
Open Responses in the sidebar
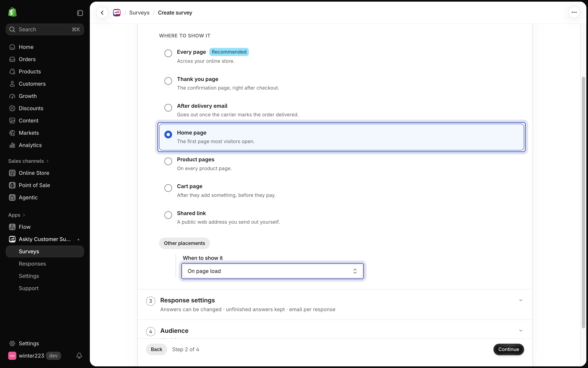click(x=45, y=264)
